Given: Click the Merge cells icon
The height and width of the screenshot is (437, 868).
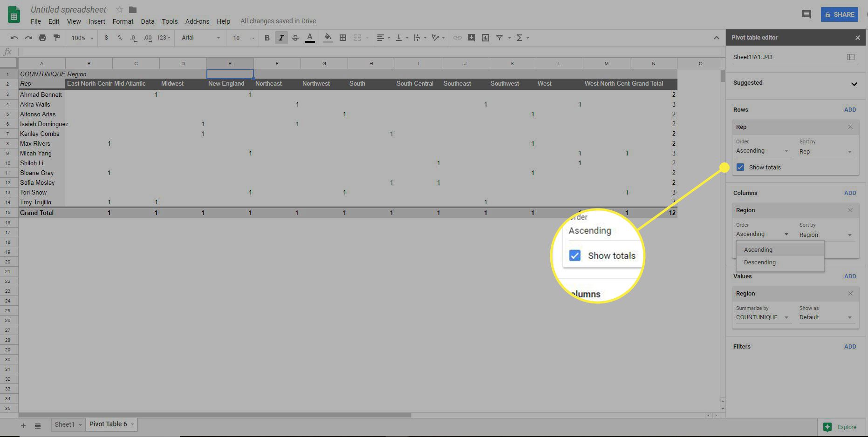Looking at the screenshot, I should coord(357,38).
